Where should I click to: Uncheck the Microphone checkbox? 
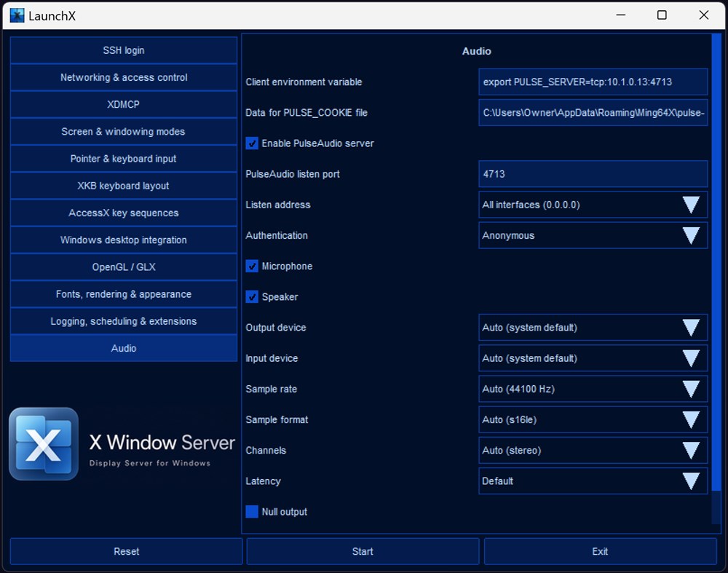click(x=252, y=266)
